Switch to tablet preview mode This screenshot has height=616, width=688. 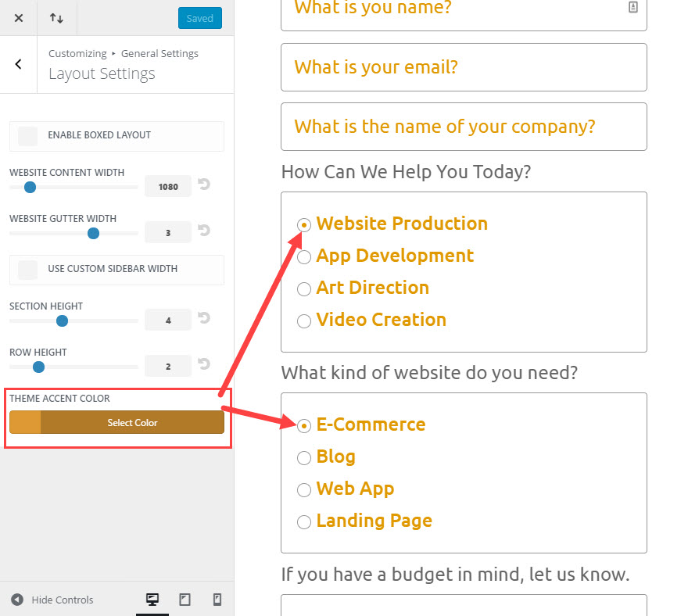point(185,600)
